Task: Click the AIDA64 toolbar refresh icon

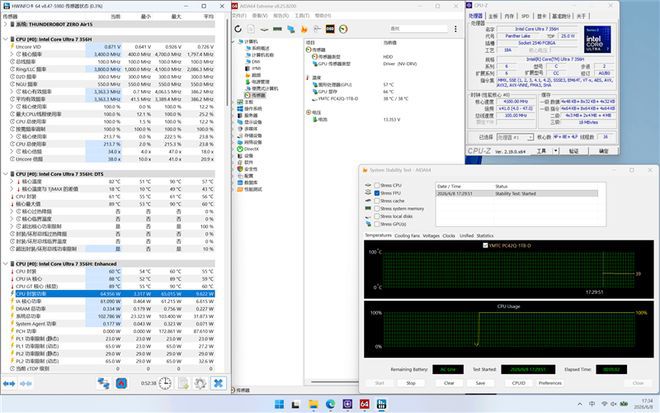Action: 238,29
